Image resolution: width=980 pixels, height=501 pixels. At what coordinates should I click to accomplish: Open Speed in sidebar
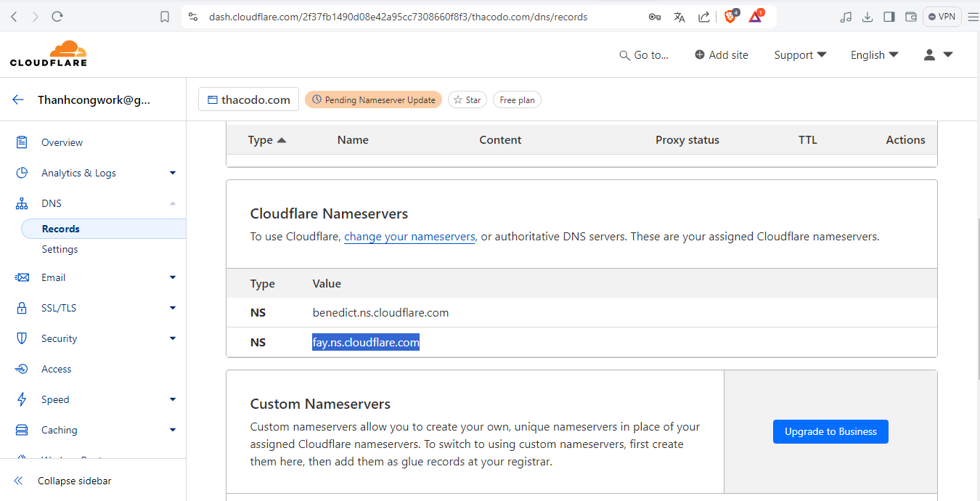tap(55, 399)
